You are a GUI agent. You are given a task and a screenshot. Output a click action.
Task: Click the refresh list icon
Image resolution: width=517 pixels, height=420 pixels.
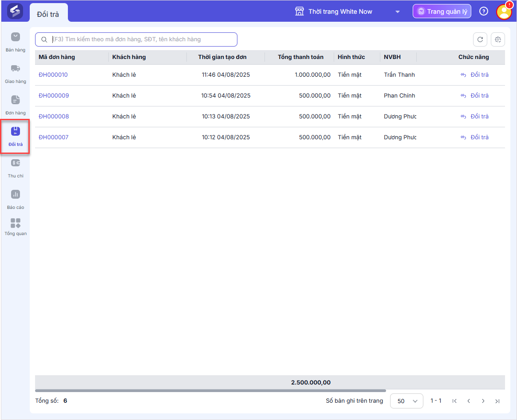[x=480, y=39]
